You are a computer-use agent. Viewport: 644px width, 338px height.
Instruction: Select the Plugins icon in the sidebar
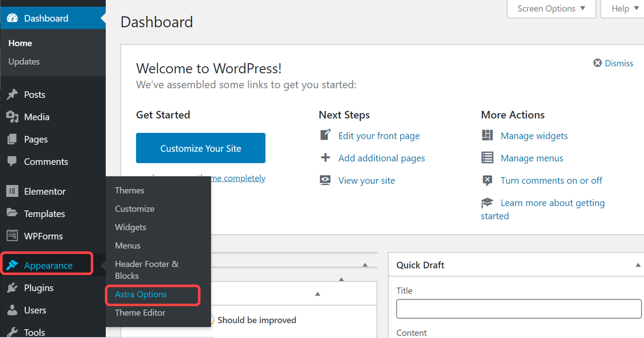pos(14,288)
